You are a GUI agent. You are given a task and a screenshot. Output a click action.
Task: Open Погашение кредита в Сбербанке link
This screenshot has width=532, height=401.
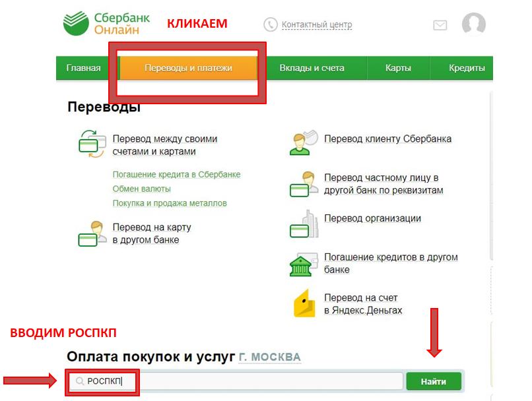point(176,174)
